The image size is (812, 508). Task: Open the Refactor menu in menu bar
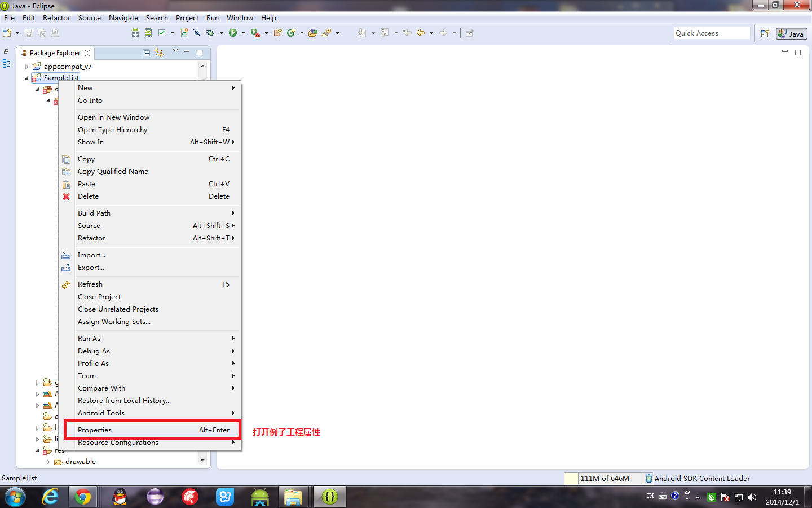point(56,18)
